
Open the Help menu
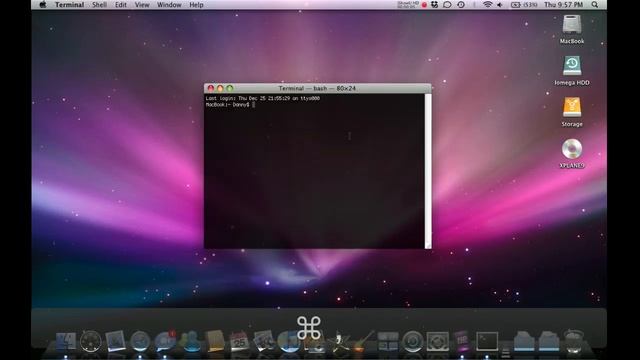pos(196,5)
